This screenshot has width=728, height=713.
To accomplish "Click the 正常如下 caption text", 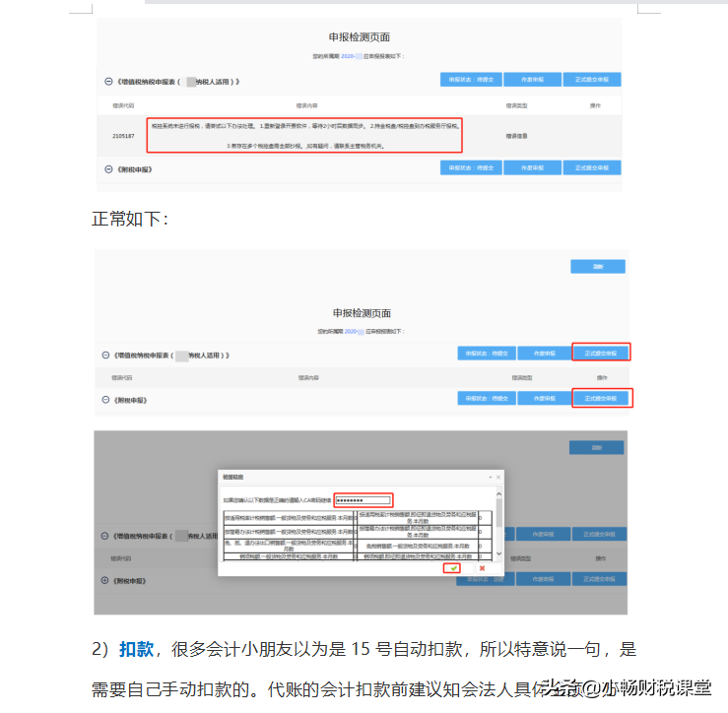I will coord(129,219).
